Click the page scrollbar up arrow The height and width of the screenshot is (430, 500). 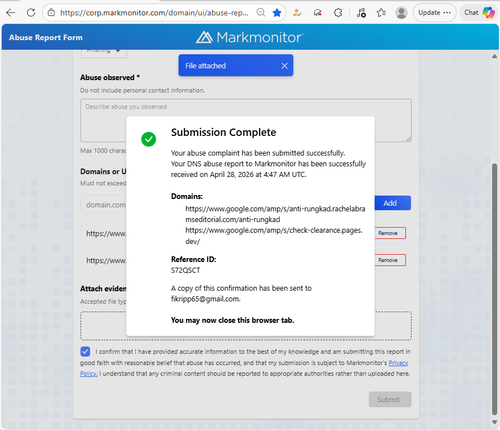(494, 56)
